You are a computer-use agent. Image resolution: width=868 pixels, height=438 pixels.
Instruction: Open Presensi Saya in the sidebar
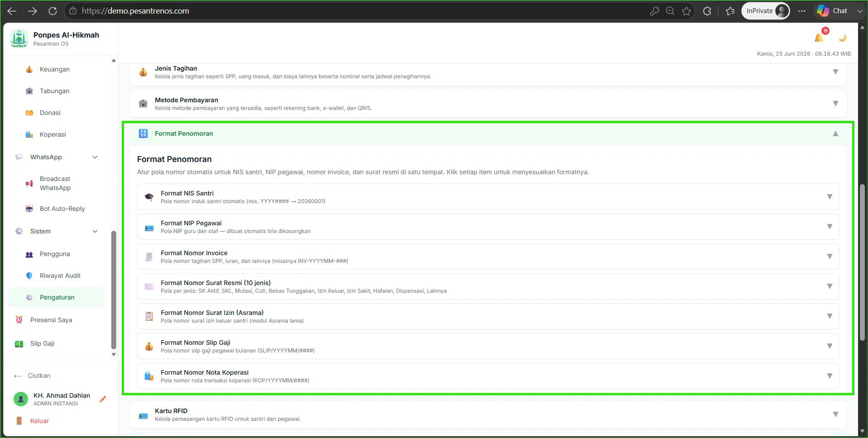(x=51, y=320)
